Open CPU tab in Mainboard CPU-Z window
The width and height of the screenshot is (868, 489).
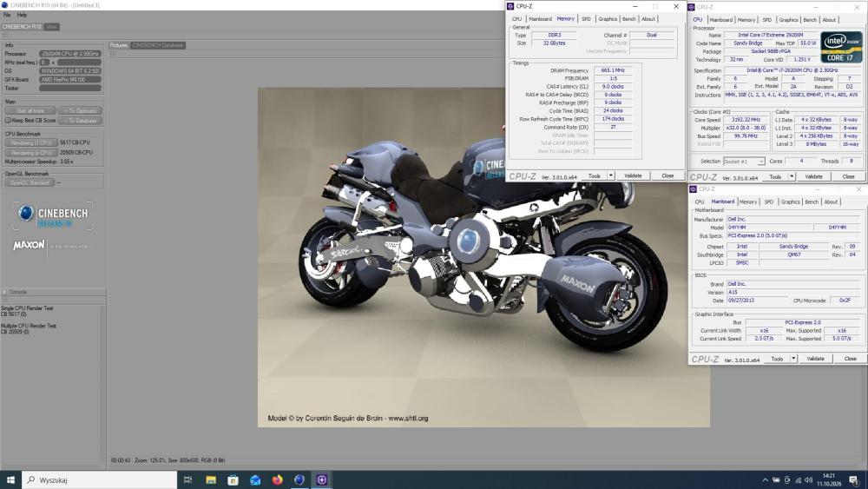(699, 202)
